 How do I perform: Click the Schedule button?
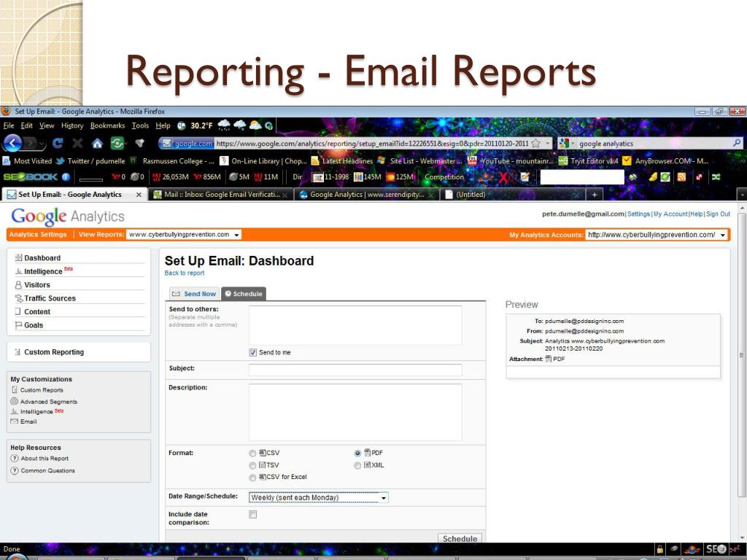(x=460, y=539)
